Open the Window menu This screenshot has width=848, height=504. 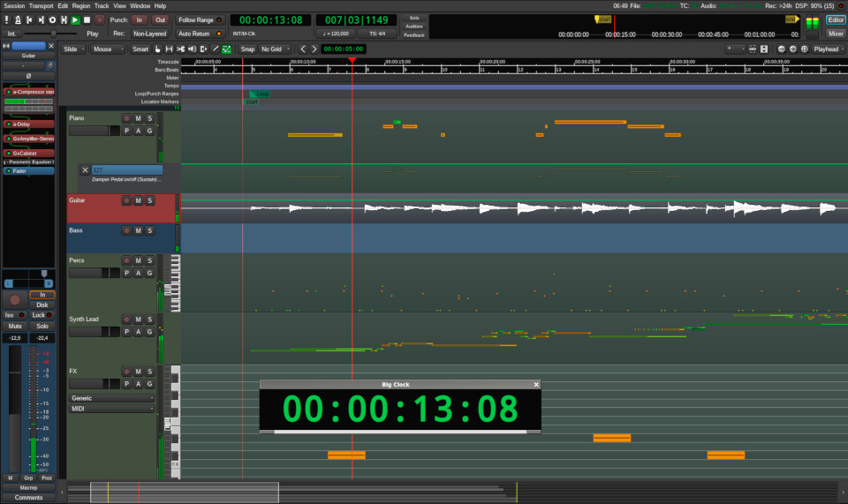[x=140, y=6]
